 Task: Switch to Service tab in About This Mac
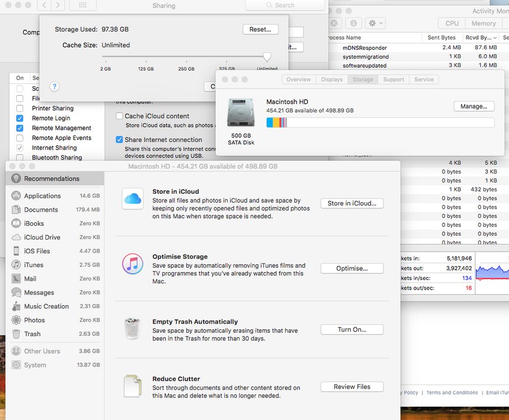pos(424,80)
